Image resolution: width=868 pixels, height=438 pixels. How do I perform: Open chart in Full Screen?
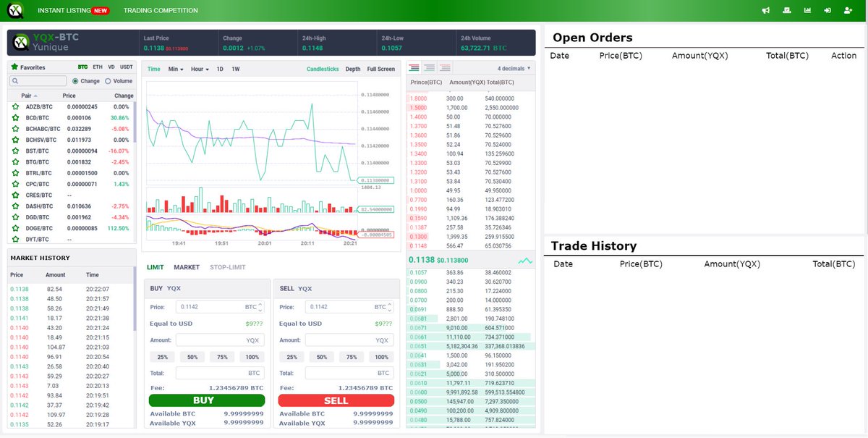pyautogui.click(x=381, y=69)
